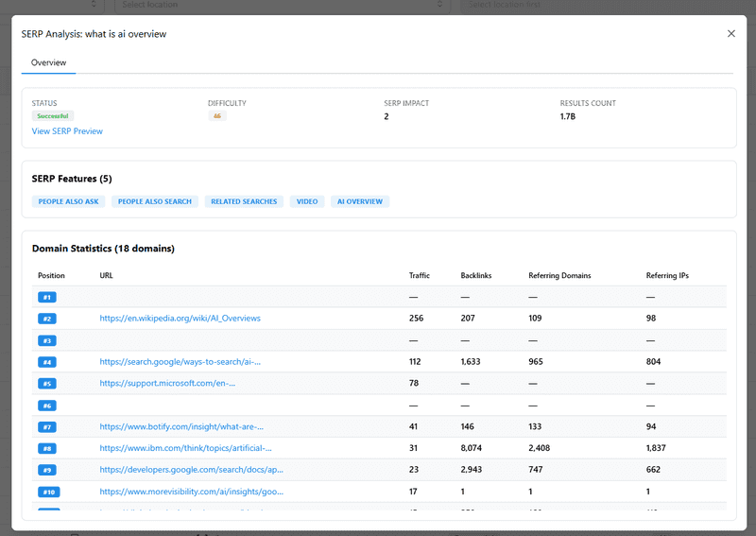Image resolution: width=756 pixels, height=536 pixels.
Task: Click the referring IPs value 804
Action: coord(653,362)
